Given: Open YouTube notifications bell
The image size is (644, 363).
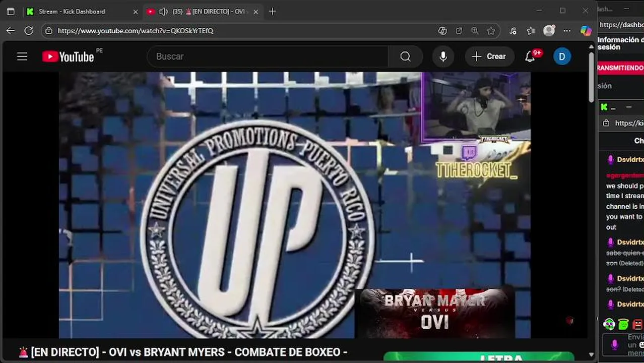Looking at the screenshot, I should [530, 56].
